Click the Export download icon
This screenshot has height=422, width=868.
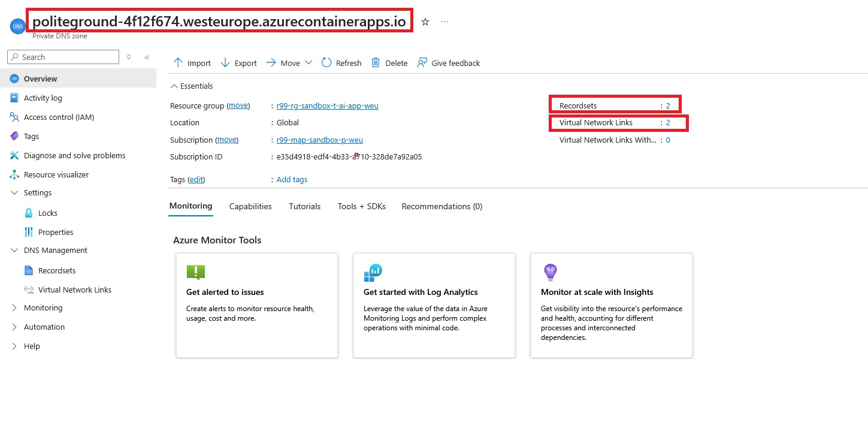point(225,63)
